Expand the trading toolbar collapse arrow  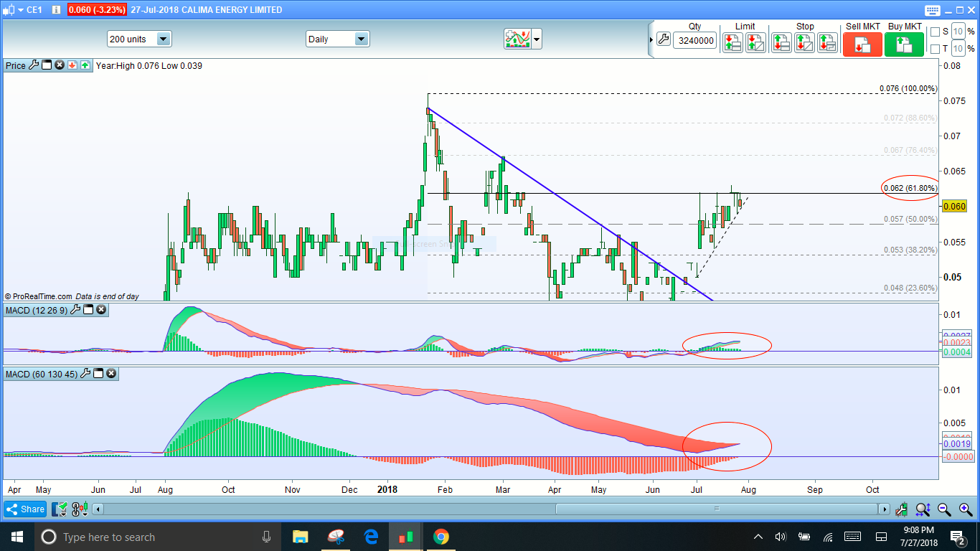click(x=651, y=39)
